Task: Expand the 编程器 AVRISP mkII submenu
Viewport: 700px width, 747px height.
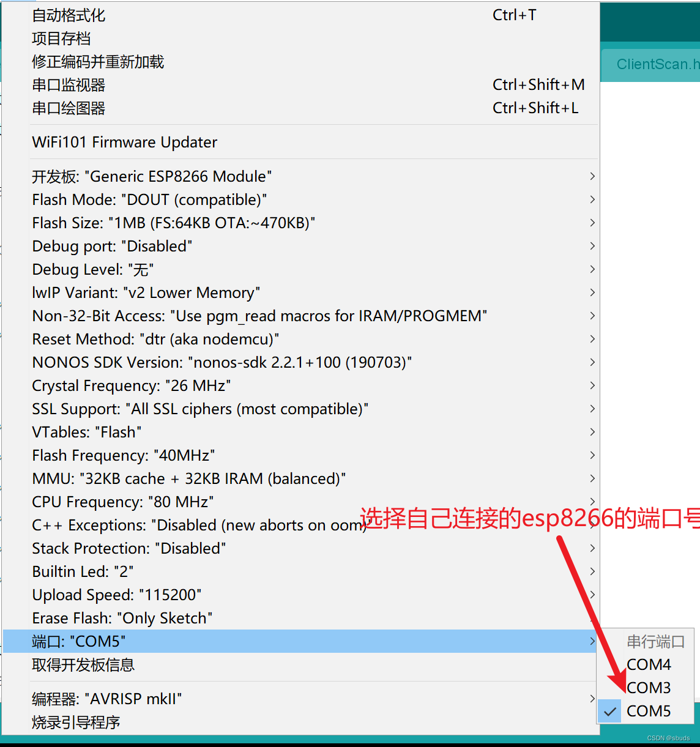Action: click(106, 698)
